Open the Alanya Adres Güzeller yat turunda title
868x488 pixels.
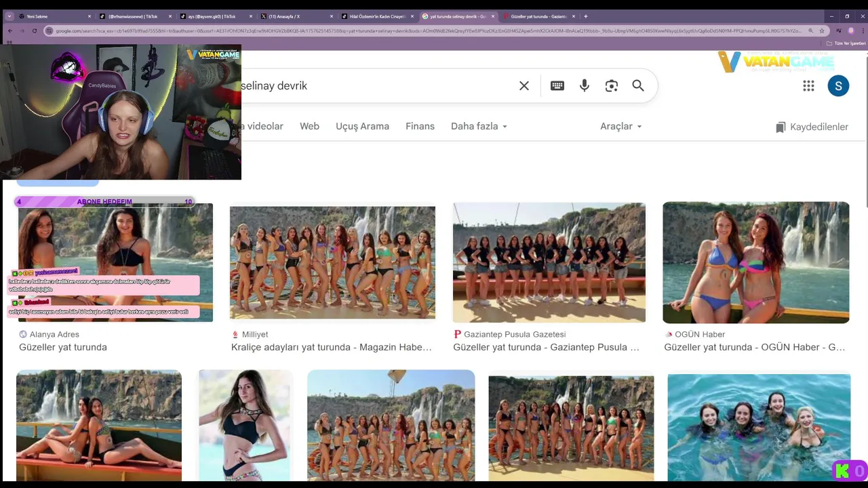(63, 347)
